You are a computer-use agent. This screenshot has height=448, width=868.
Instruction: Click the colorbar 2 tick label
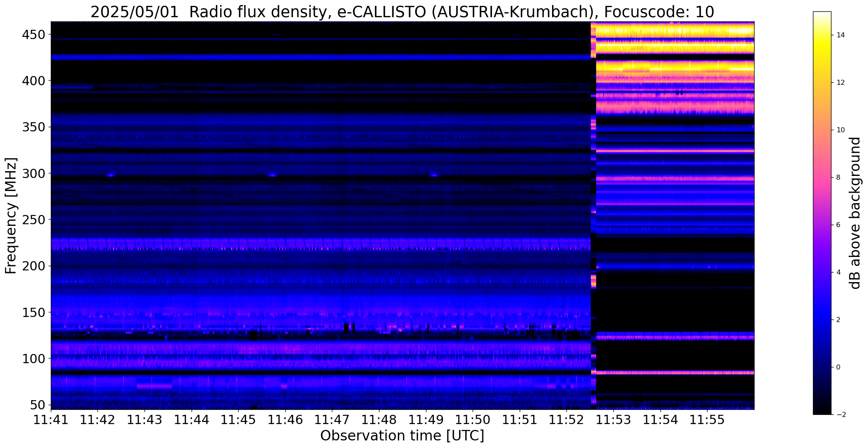point(839,320)
